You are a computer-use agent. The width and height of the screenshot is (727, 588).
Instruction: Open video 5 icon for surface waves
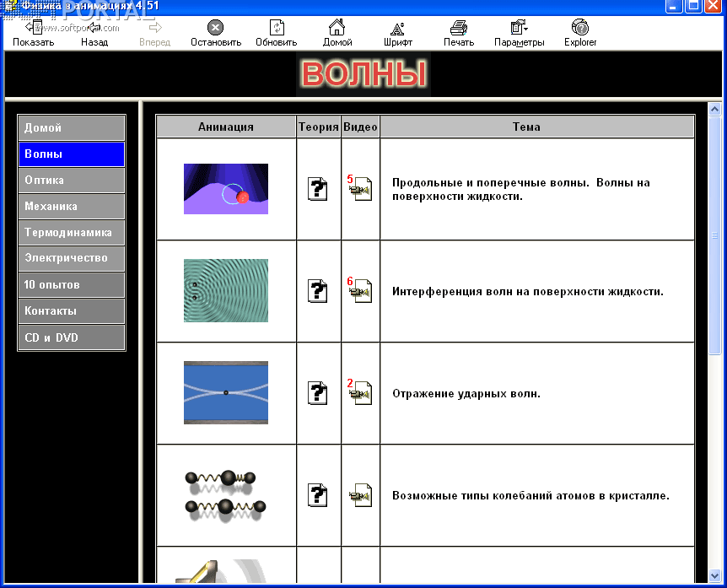click(360, 188)
